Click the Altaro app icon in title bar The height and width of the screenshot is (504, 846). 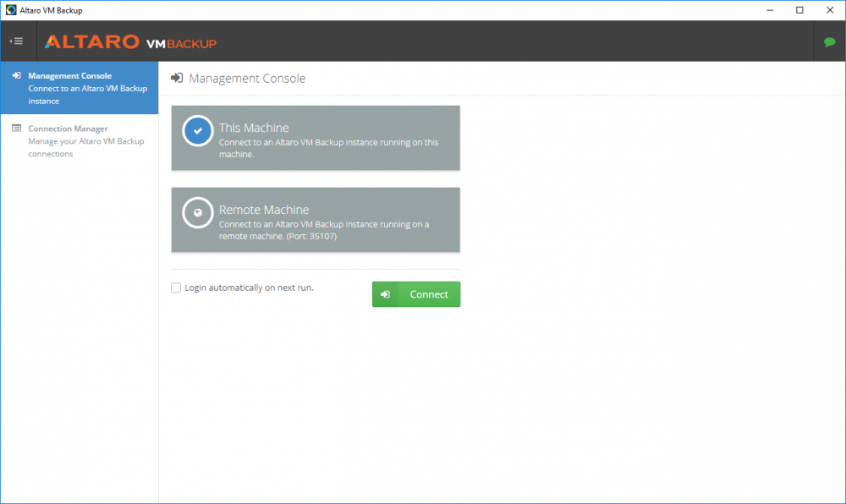11,10
